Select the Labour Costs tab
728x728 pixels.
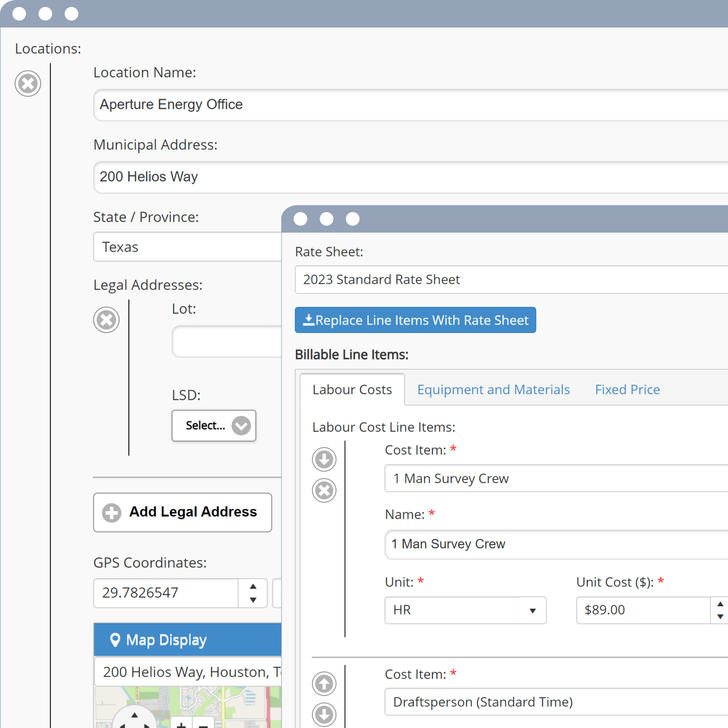click(x=352, y=389)
